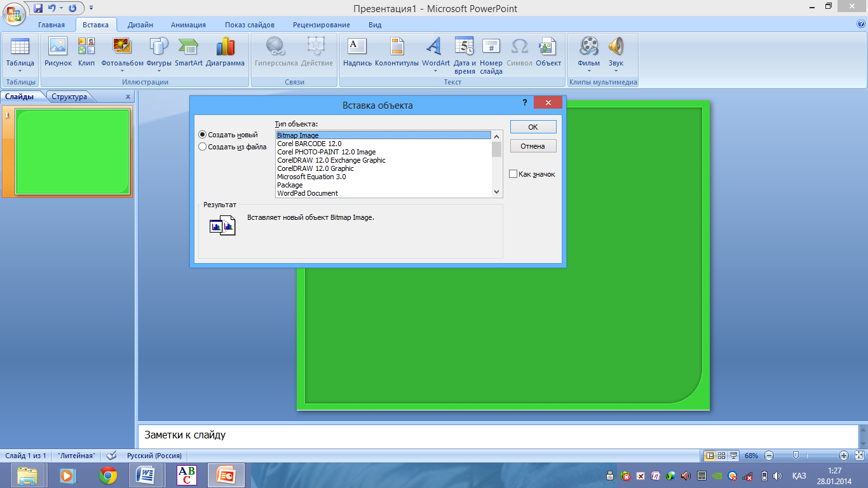Select 'CorelDRAW 12.0 Graphic' in the list
This screenshot has height=488, width=868.
pos(383,168)
